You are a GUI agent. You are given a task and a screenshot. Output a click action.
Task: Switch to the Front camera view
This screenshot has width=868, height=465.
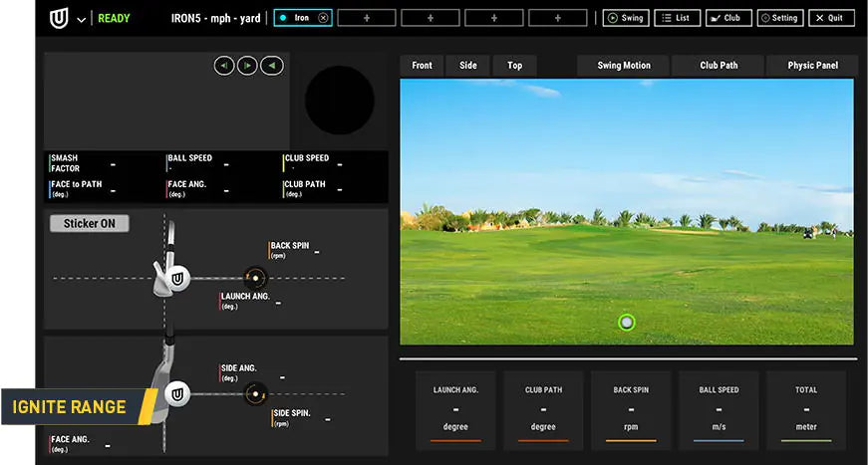point(423,66)
